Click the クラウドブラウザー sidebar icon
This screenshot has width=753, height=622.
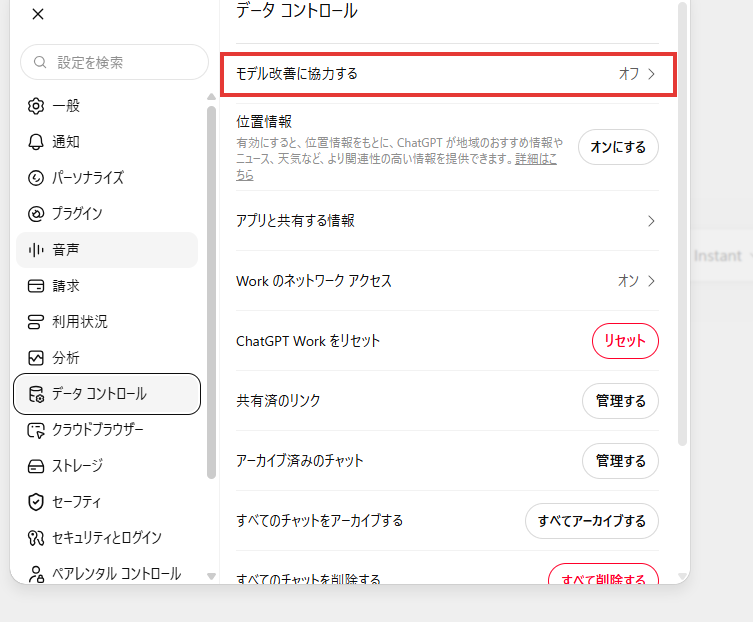pyautogui.click(x=36, y=430)
